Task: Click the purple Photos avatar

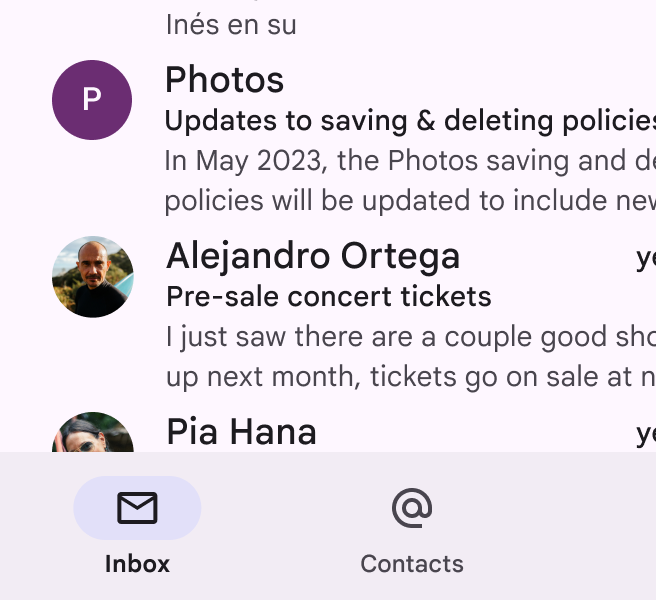Action: (x=92, y=99)
